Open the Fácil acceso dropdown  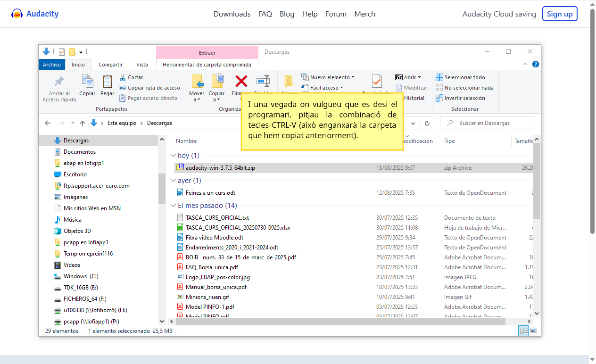point(322,88)
